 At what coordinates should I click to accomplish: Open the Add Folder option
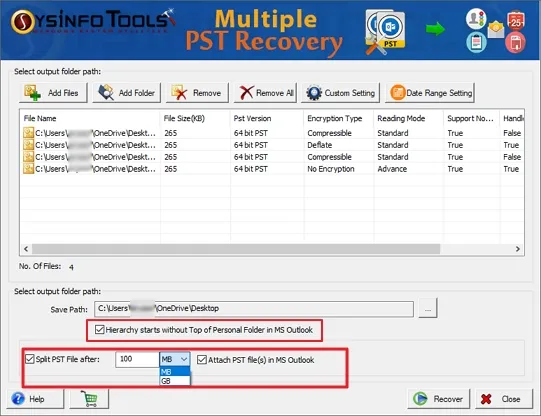pos(127,93)
